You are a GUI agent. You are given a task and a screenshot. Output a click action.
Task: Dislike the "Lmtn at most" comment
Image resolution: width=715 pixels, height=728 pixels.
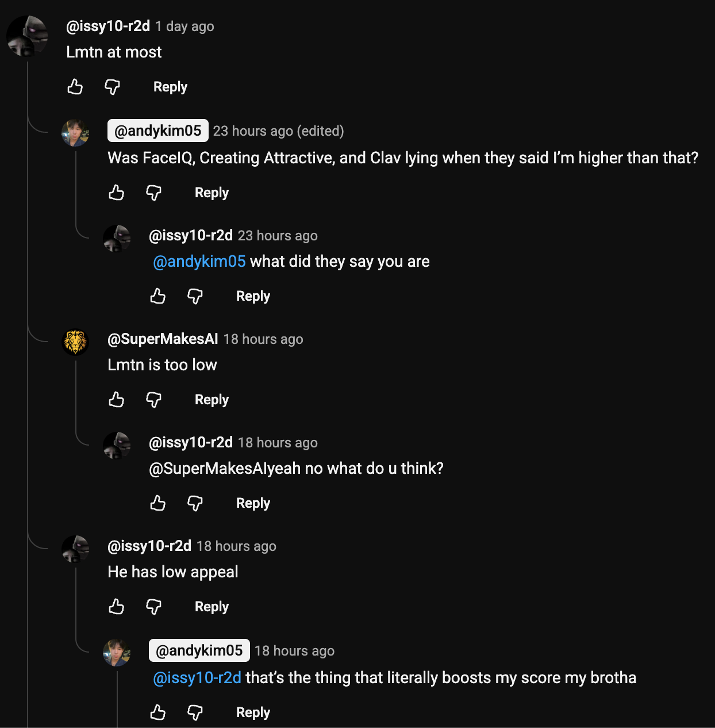click(112, 87)
